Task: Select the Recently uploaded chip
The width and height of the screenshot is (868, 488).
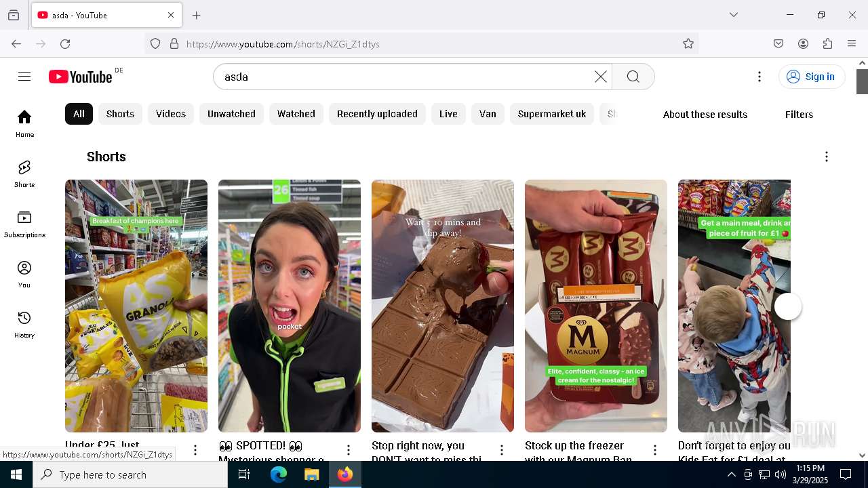Action: (377, 114)
